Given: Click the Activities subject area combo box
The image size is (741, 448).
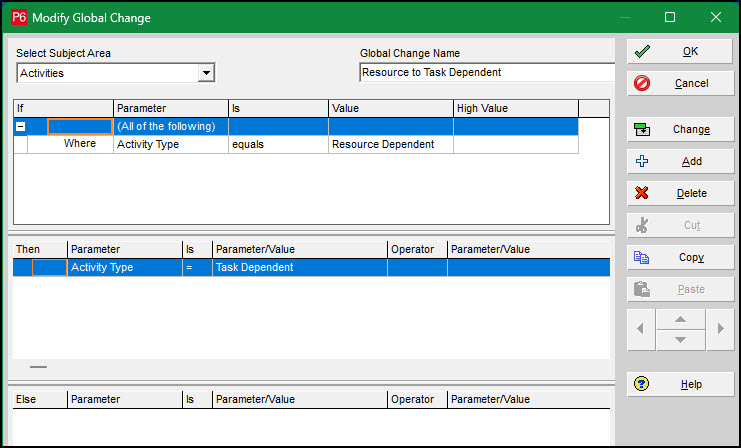Looking at the screenshot, I should [x=116, y=73].
